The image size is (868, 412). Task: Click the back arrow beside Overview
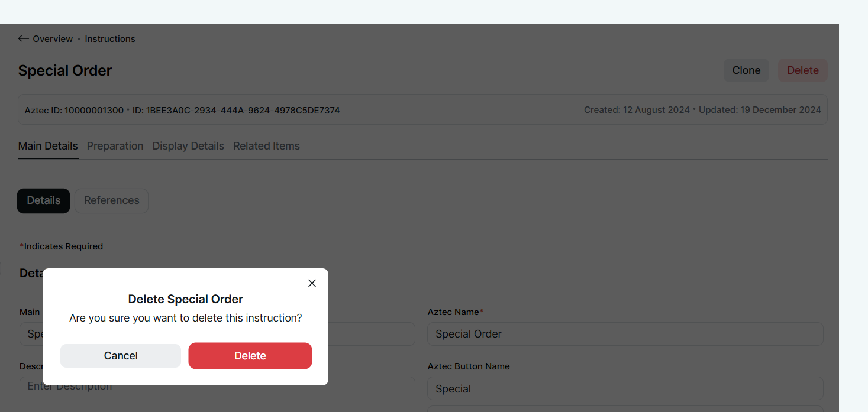(23, 39)
